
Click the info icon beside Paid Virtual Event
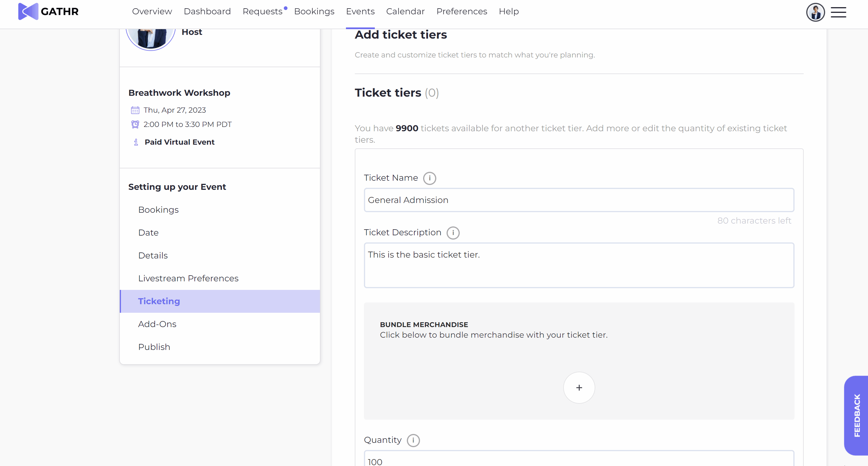[x=136, y=142]
